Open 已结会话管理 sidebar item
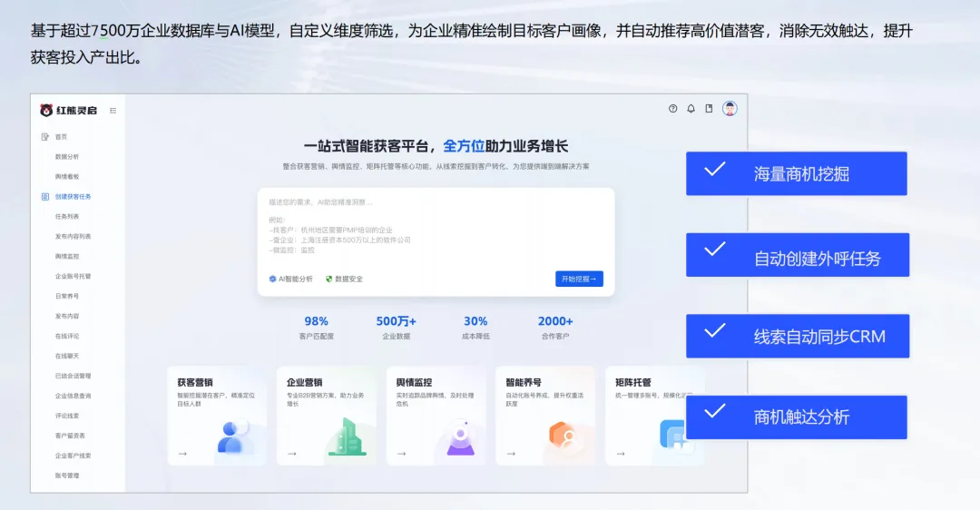The height and width of the screenshot is (510, 980). point(73,376)
